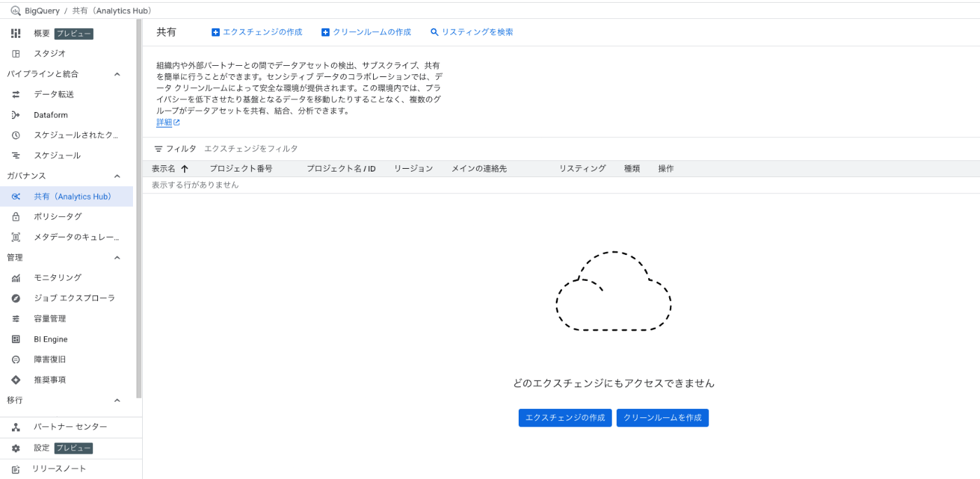Open モニタリング page
This screenshot has height=479, width=980.
[58, 278]
